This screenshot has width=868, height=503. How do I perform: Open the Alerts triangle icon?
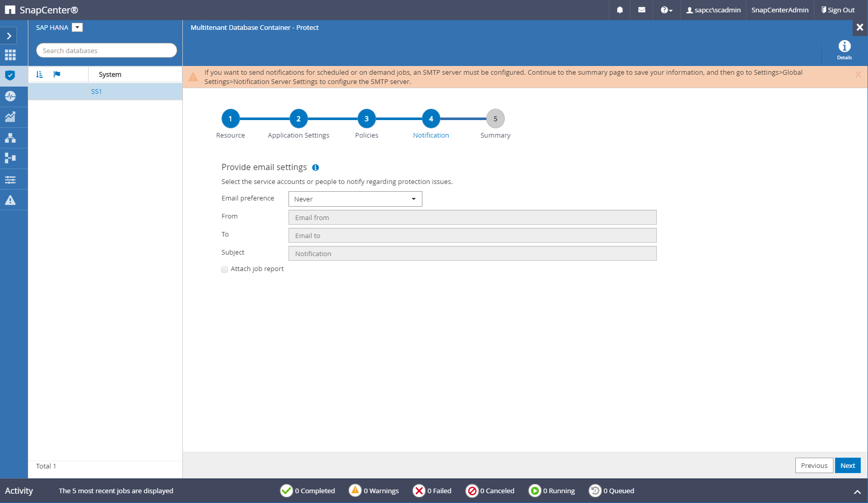tap(10, 200)
